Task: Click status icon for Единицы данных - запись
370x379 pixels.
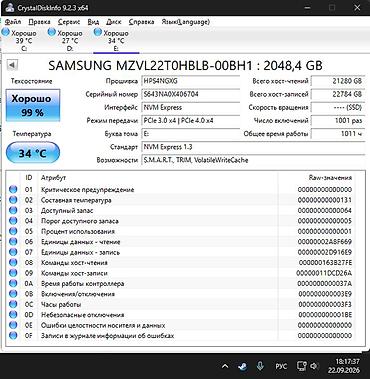Action: pyautogui.click(x=13, y=252)
